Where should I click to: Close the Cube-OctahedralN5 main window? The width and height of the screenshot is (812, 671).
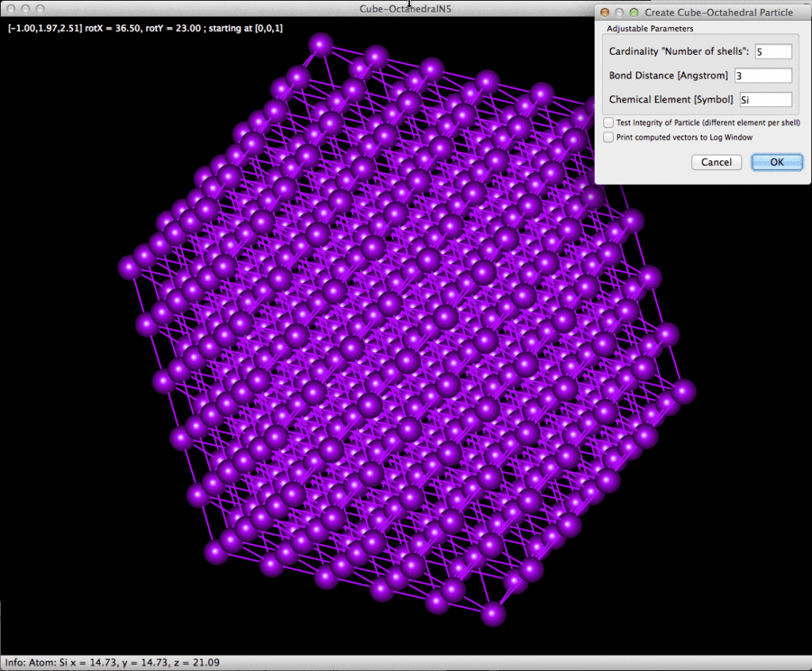click(10, 9)
